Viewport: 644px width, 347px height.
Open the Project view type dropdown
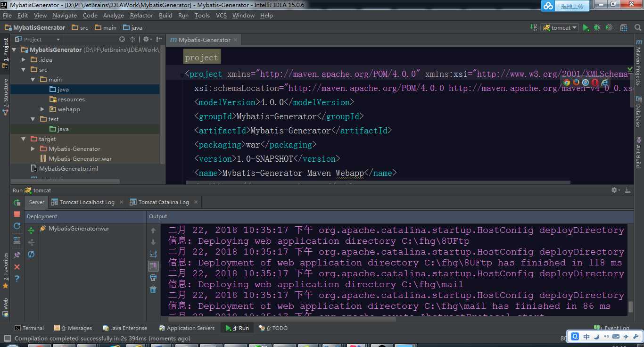click(x=38, y=40)
